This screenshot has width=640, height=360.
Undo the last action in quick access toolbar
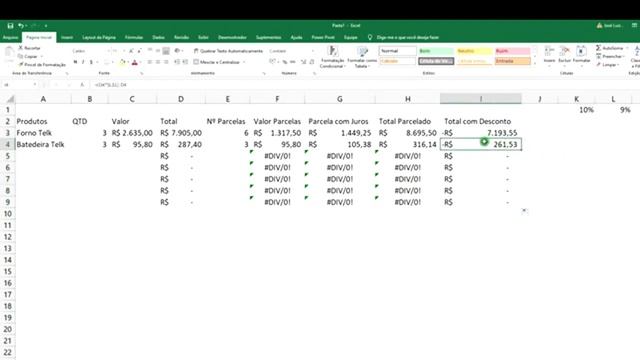20,26
